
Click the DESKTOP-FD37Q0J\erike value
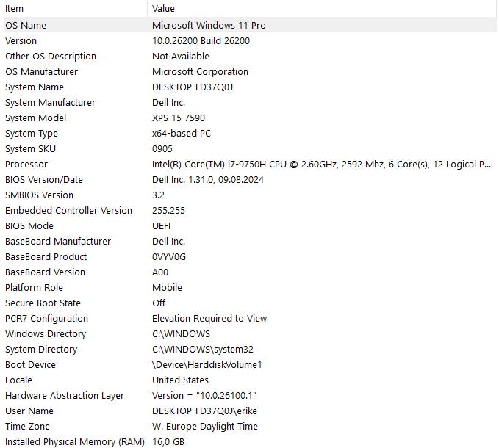(204, 411)
